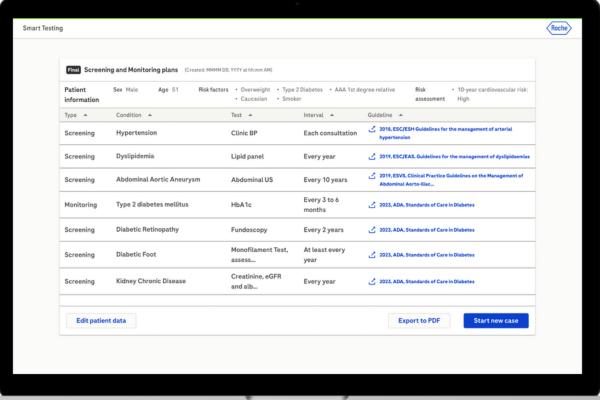Open ADA Standards link in HbA1c row
Image resolution: width=600 pixels, height=400 pixels.
point(427,205)
